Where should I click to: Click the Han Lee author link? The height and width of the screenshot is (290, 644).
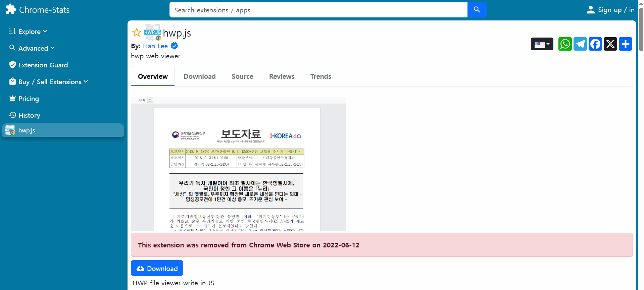(x=155, y=46)
